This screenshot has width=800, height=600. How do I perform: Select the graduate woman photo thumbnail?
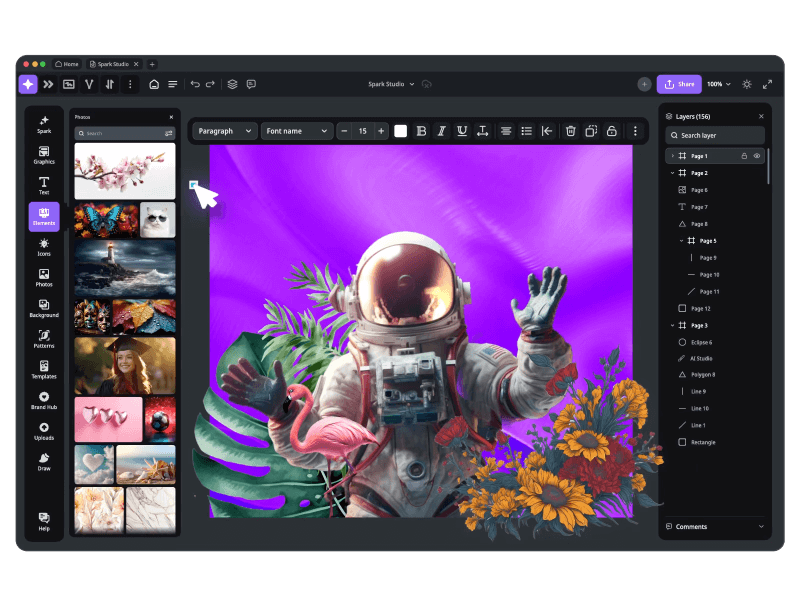tap(125, 365)
